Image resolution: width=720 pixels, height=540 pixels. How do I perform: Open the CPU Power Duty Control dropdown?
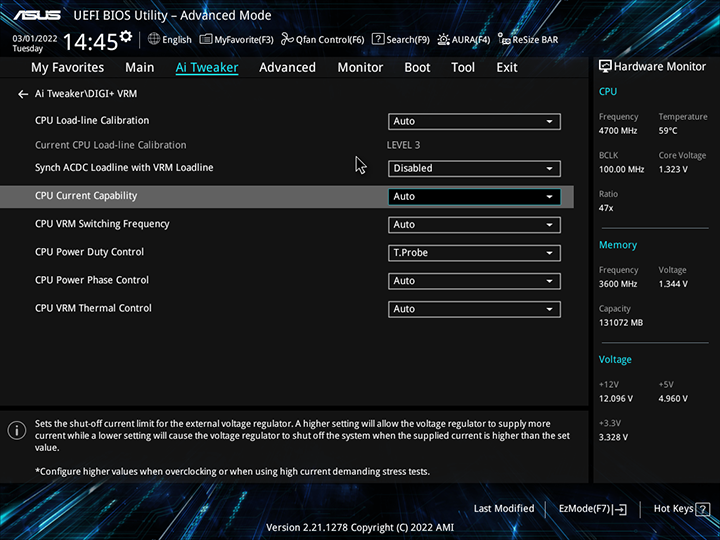(474, 253)
